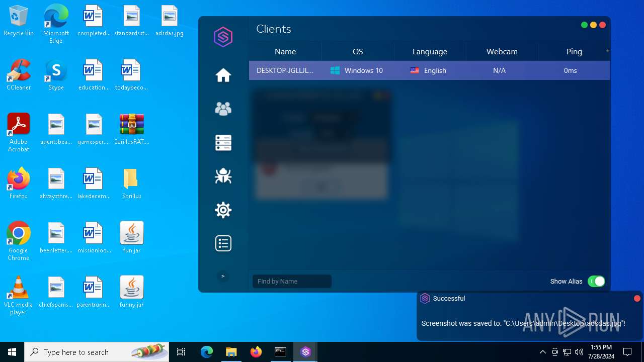Expand the sidebar with the arrow button
Image resolution: width=644 pixels, height=362 pixels.
(x=223, y=277)
